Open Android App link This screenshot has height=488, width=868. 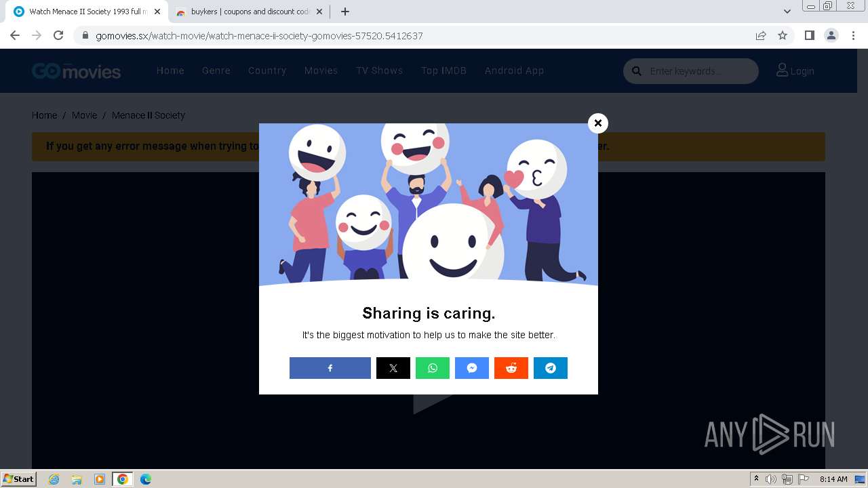[514, 70]
